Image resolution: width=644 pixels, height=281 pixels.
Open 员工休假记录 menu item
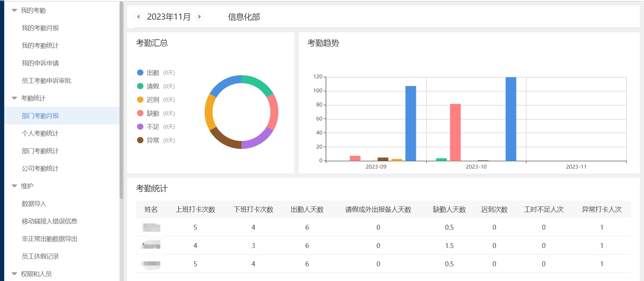click(40, 256)
